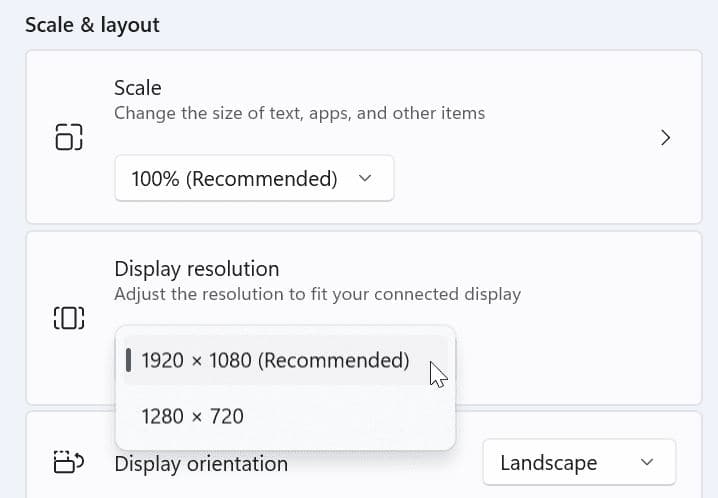Click the Display orientation icon
Image resolution: width=718 pixels, height=498 pixels.
click(x=68, y=463)
